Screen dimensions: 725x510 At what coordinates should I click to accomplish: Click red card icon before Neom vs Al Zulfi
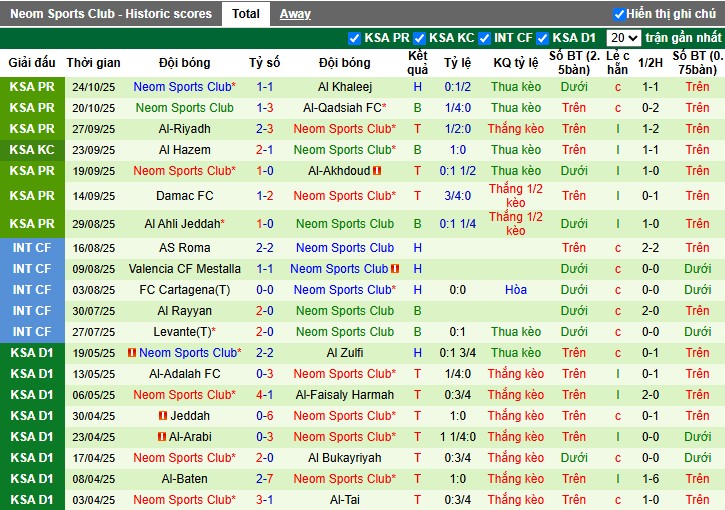pyautogui.click(x=132, y=353)
